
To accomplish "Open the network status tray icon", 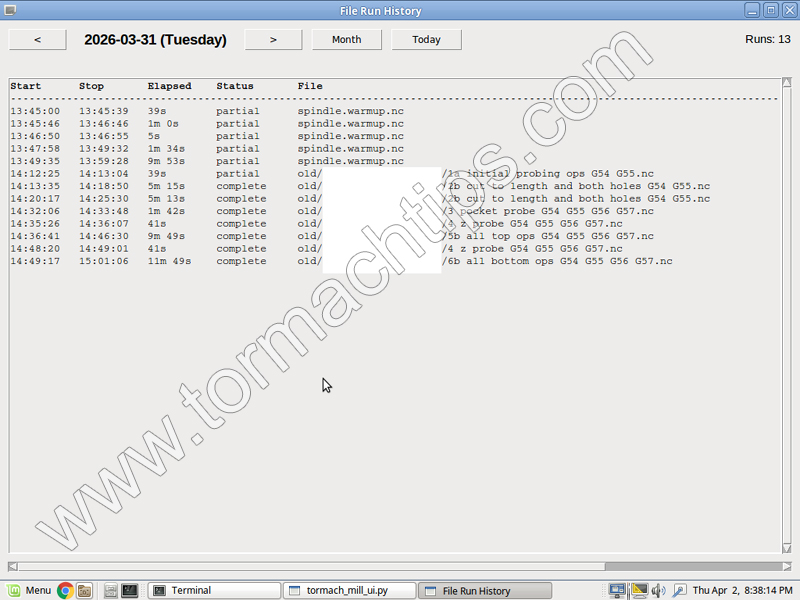I will 617,590.
